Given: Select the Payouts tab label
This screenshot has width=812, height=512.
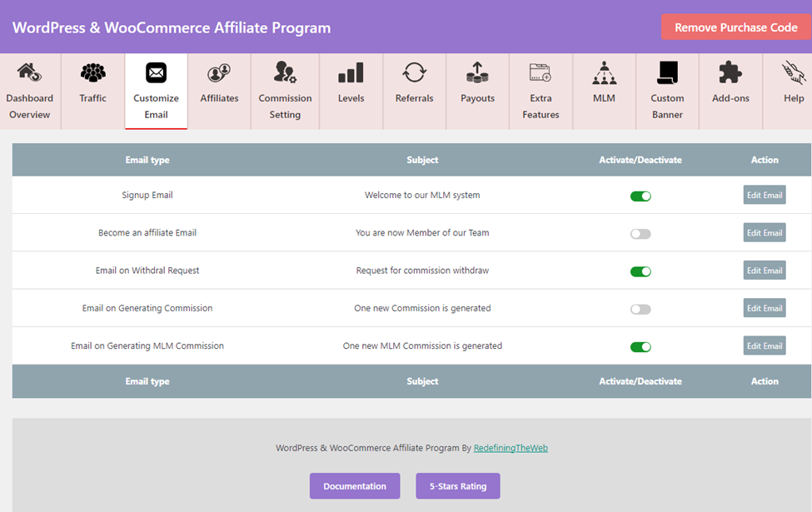Looking at the screenshot, I should pyautogui.click(x=477, y=98).
